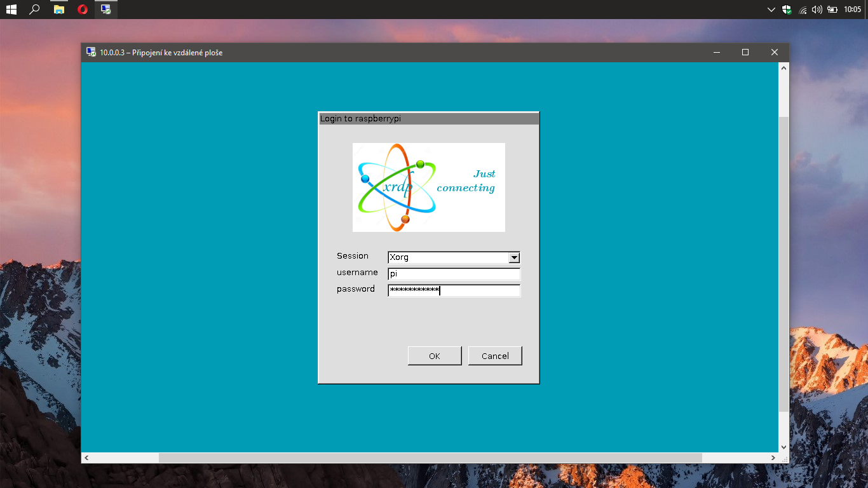868x488 pixels.
Task: Open File Explorer from the taskbar
Action: [59, 10]
